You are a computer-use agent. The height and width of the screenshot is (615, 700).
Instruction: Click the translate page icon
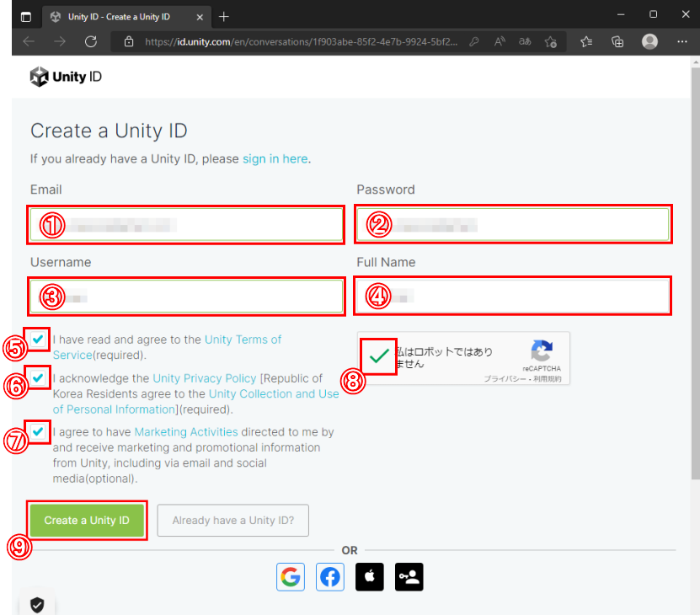525,41
